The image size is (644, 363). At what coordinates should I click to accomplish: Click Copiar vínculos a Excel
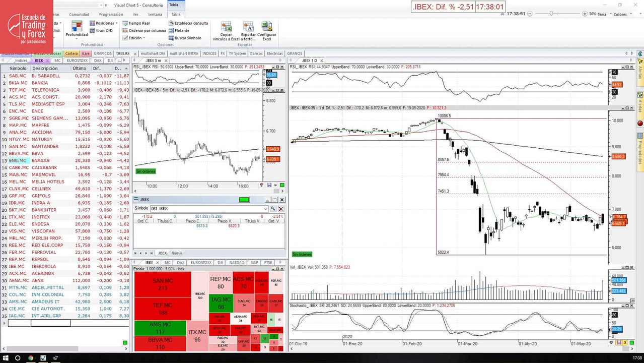point(226,31)
